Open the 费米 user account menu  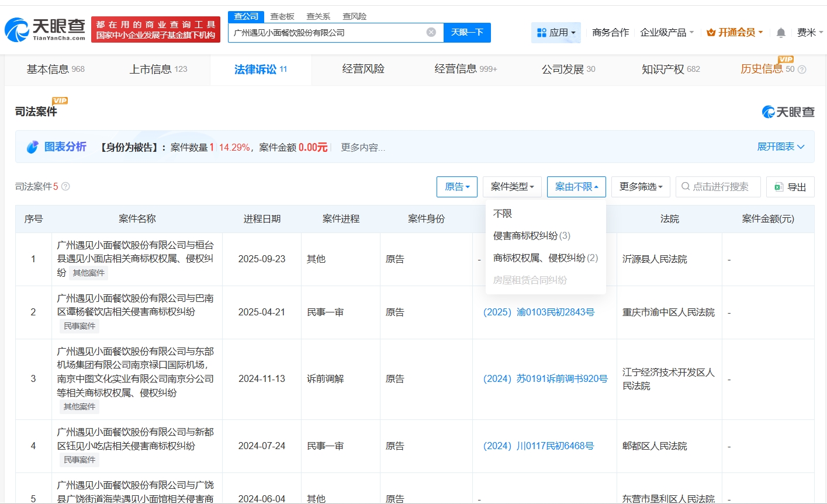(x=810, y=33)
